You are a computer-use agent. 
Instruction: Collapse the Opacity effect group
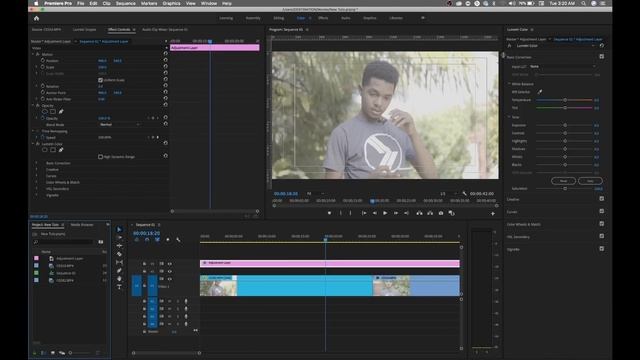point(33,105)
